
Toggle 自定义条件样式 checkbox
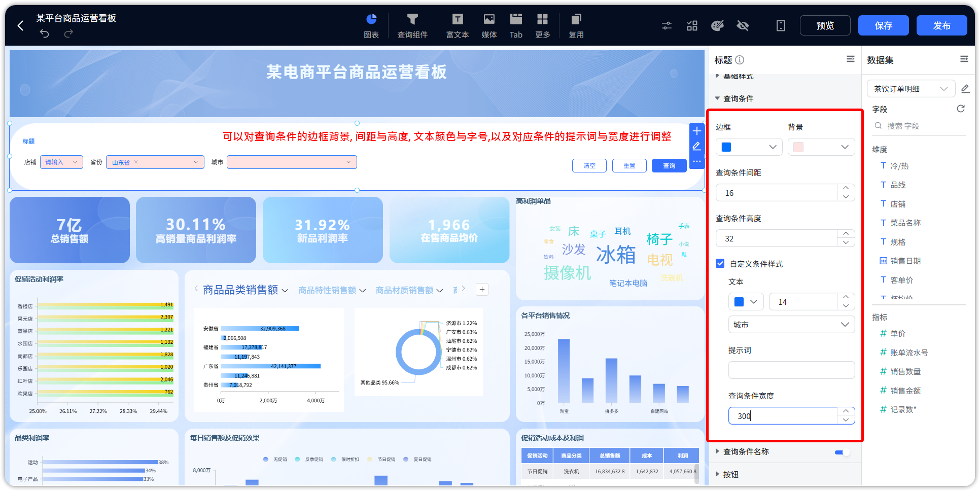coord(720,263)
